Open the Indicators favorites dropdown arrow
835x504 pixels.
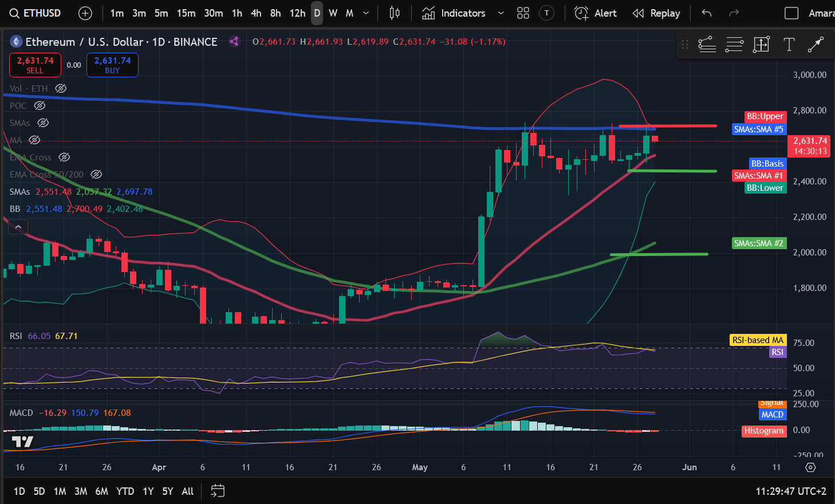[501, 13]
